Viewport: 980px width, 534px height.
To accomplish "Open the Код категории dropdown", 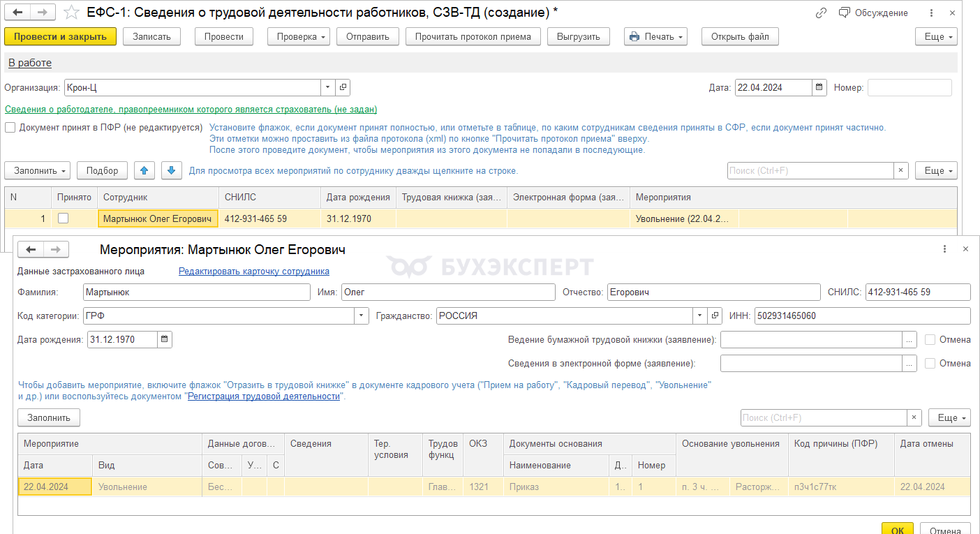I will 362,316.
